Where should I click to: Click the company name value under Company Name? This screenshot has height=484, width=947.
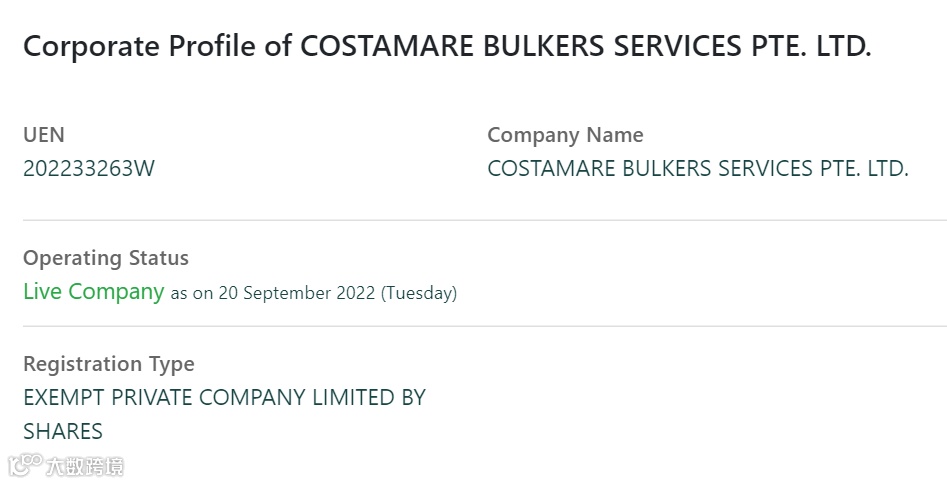[x=697, y=168]
